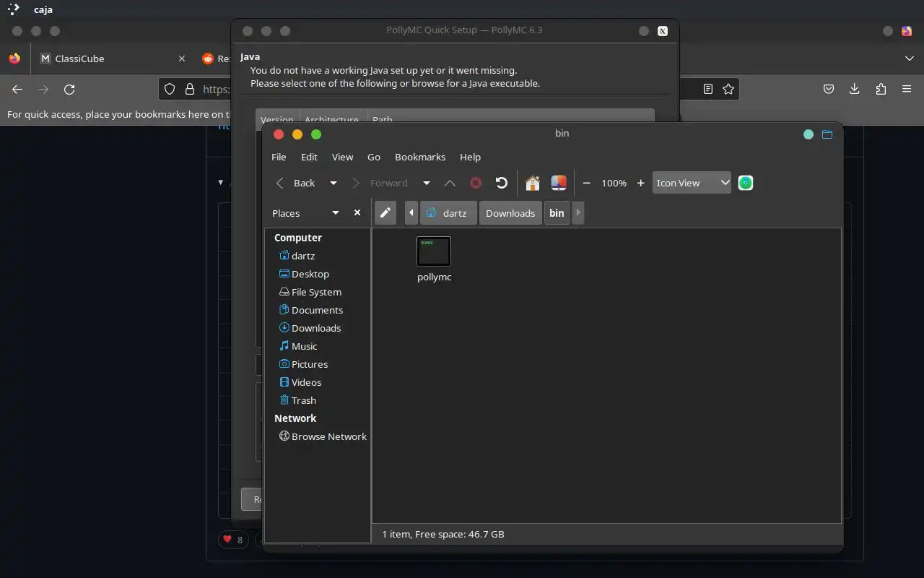The width and height of the screenshot is (924, 578).
Task: Open the Back history dropdown arrow
Action: tap(333, 184)
